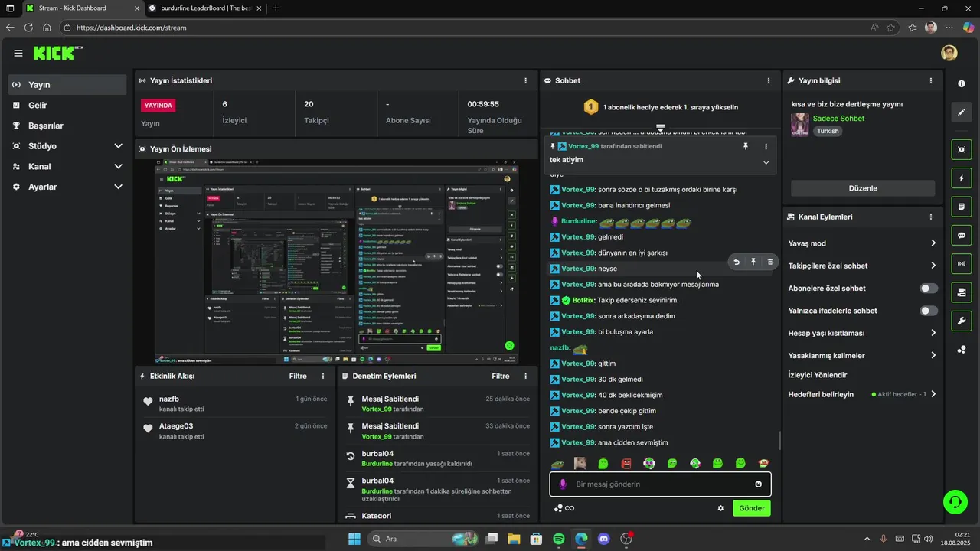
Task: Open the emoji picker in message box
Action: click(x=759, y=484)
